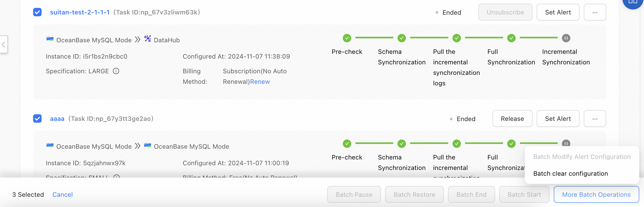The width and height of the screenshot is (644, 207).
Task: Click the Pre-check green checkmark for task aaaa
Action: coord(347,144)
